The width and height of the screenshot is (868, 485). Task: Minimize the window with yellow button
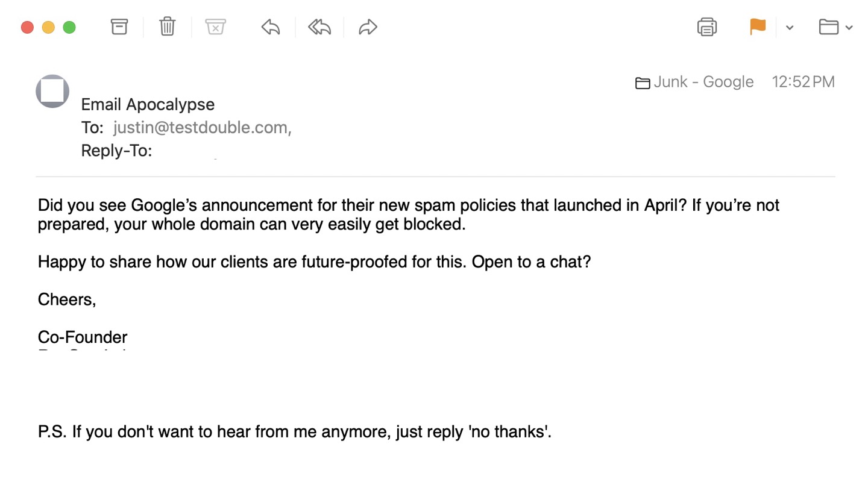pyautogui.click(x=48, y=27)
